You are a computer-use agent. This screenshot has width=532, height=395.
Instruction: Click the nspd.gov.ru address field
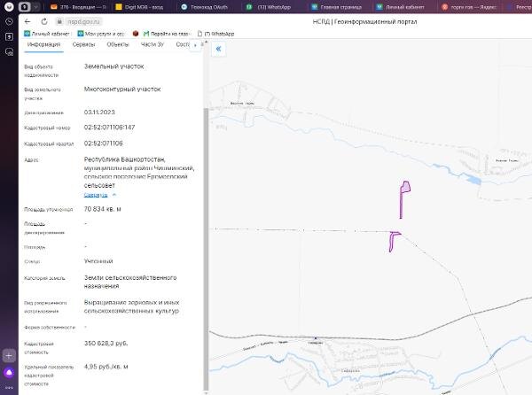pos(83,21)
